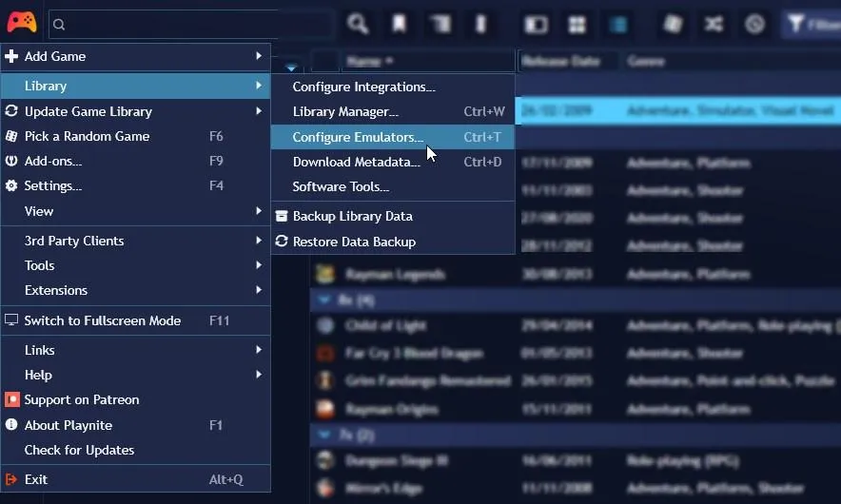Click the Patreon icon in menu
Image resolution: width=841 pixels, height=504 pixels.
pyautogui.click(x=11, y=399)
